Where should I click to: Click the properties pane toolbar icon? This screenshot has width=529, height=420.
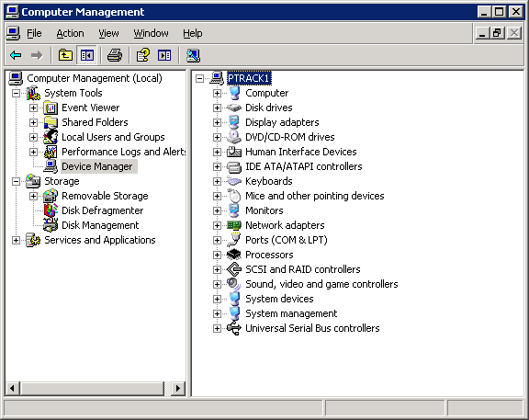[164, 55]
